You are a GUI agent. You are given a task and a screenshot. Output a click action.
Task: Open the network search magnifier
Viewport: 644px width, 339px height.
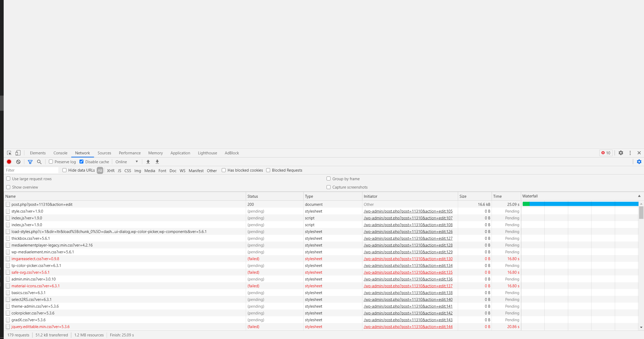[x=39, y=162]
